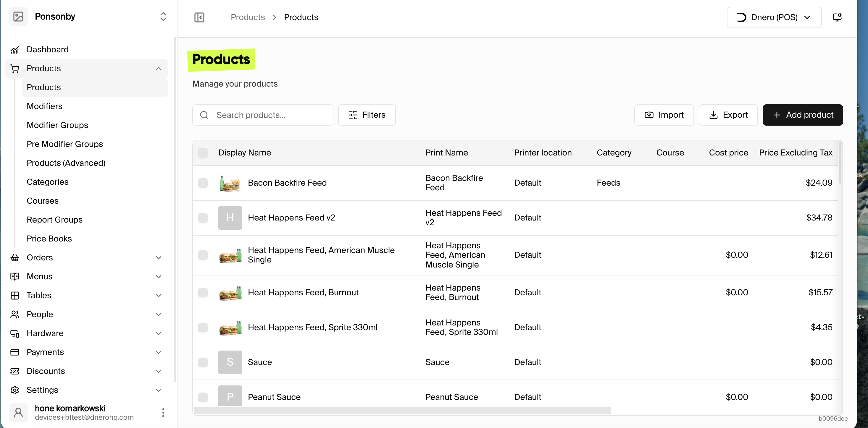Collapse the sidebar with the panel toggle icon
This screenshot has width=868, height=428.
[x=199, y=17]
